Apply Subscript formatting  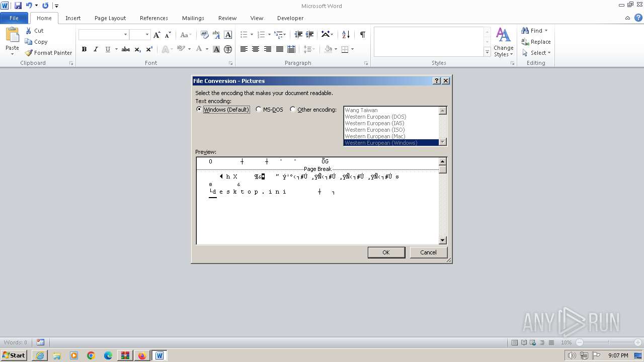tap(138, 49)
